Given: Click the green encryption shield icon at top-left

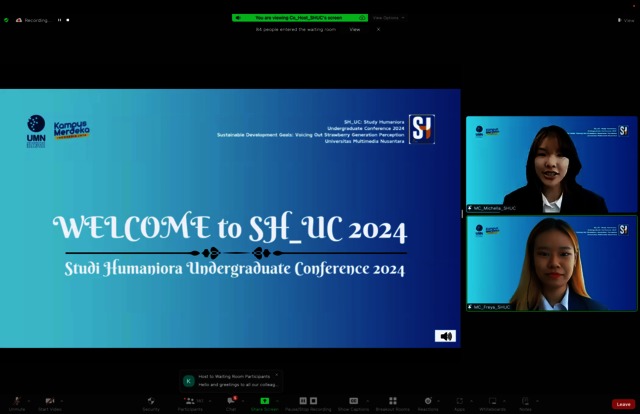Looking at the screenshot, I should click(6, 20).
